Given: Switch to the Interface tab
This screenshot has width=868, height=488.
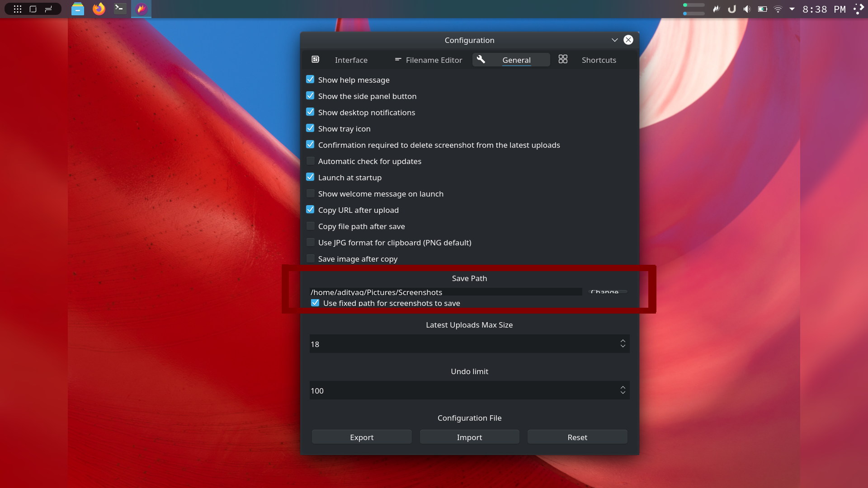Looking at the screenshot, I should (x=351, y=60).
